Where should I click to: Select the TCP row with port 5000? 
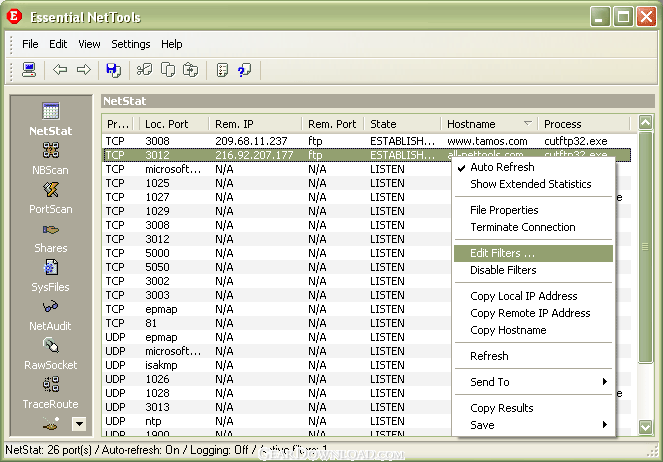[277, 253]
